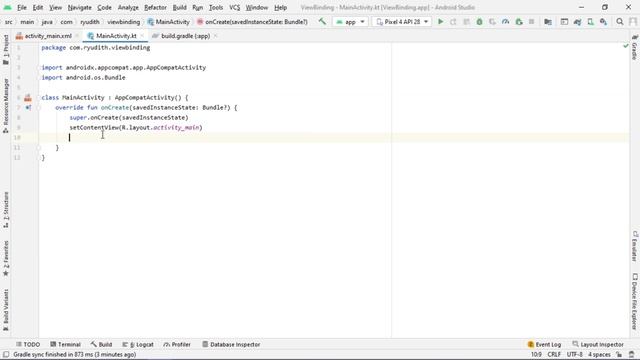Click the user avatar icon in toolbar
The image size is (640, 360).
tap(633, 22)
